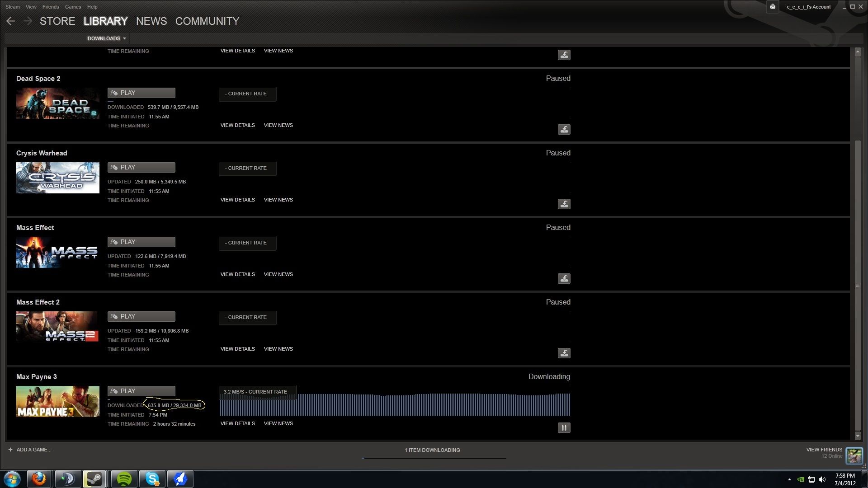The image size is (868, 488).
Task: Switch to the NEWS tab
Action: (x=151, y=21)
